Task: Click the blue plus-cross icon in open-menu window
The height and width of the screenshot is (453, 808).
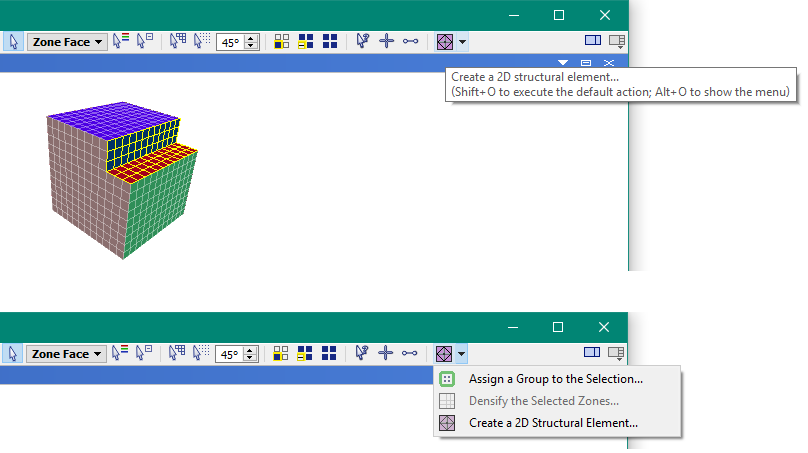Action: tap(385, 353)
